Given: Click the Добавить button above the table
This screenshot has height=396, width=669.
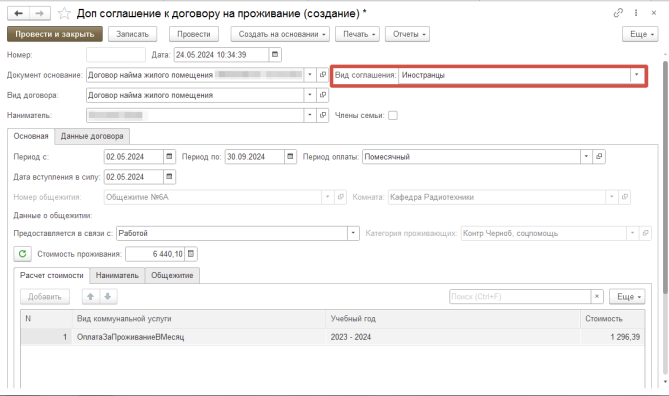Looking at the screenshot, I should click(45, 297).
